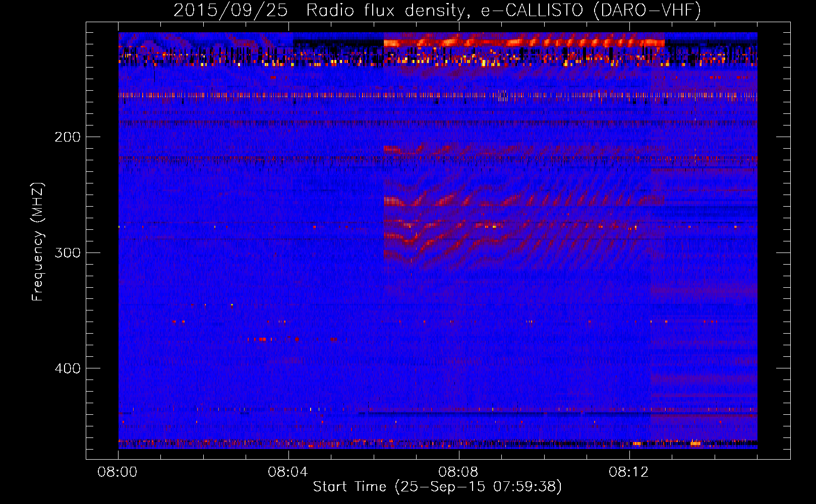This screenshot has height=504, width=816.
Task: Click the 'Start Time (25-Sep-15 07:59:38)' label
Action: (x=437, y=487)
